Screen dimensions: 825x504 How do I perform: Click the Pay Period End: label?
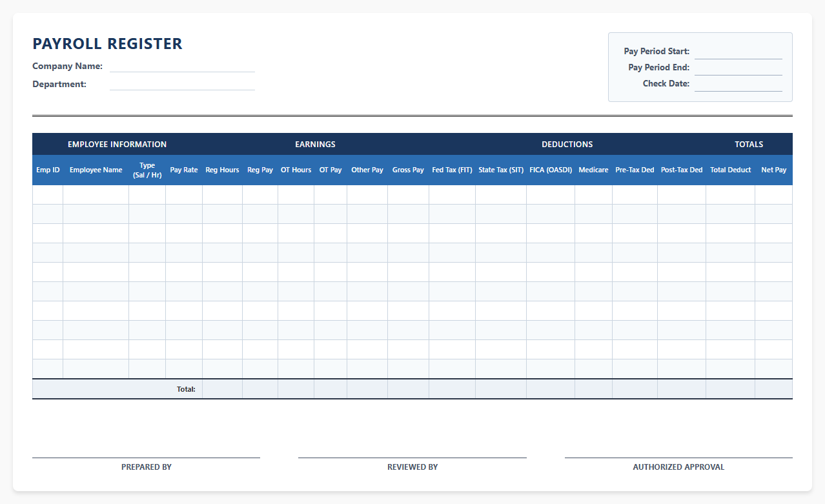[x=658, y=68]
